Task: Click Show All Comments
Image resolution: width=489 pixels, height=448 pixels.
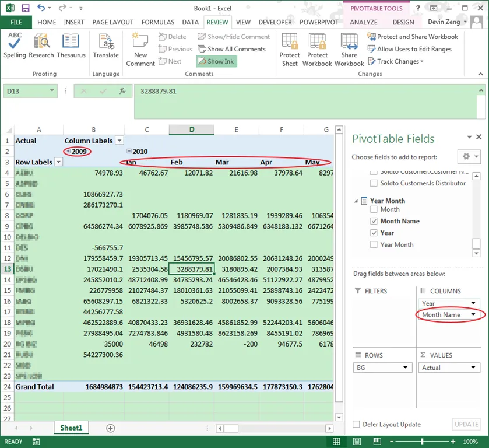Action: (x=232, y=49)
